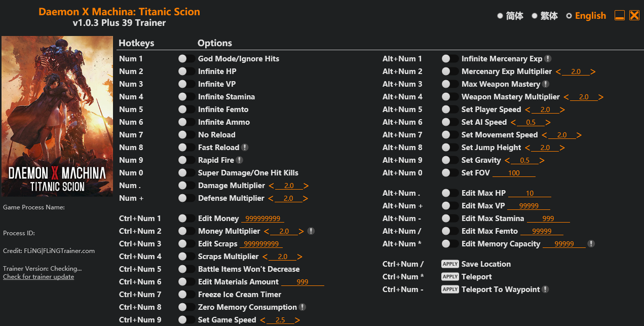This screenshot has height=326, width=644.
Task: Enable Zero Memory Consumption switch
Action: (186, 307)
